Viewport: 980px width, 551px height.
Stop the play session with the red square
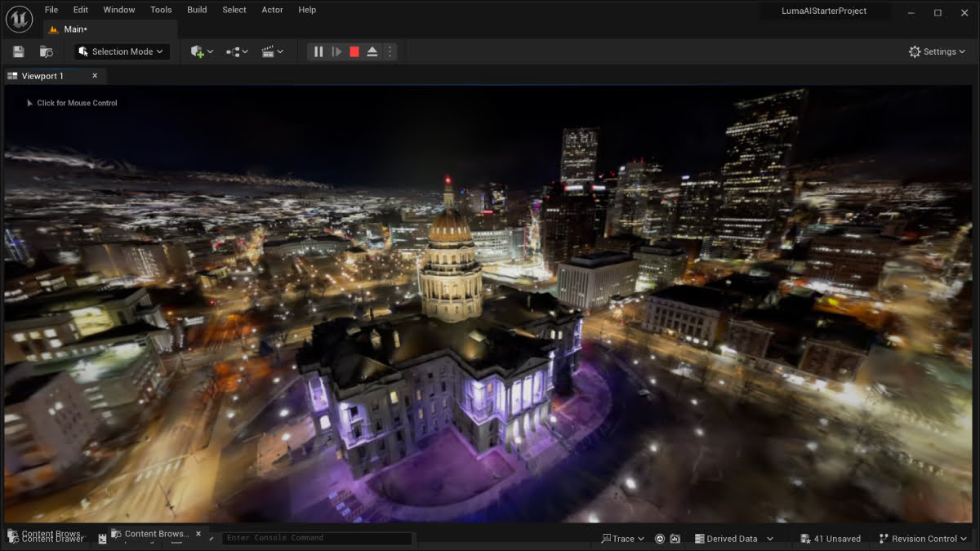pyautogui.click(x=354, y=51)
